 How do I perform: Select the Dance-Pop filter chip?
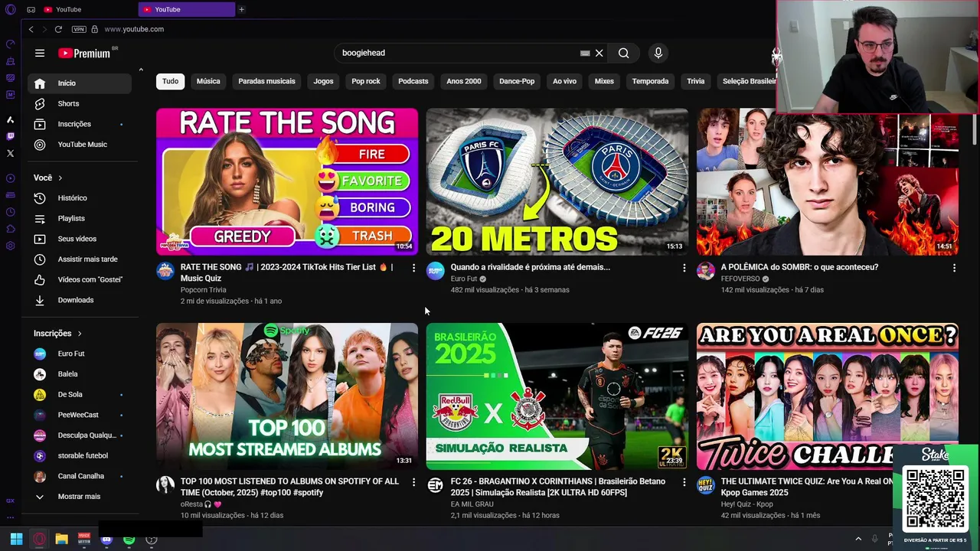[517, 81]
